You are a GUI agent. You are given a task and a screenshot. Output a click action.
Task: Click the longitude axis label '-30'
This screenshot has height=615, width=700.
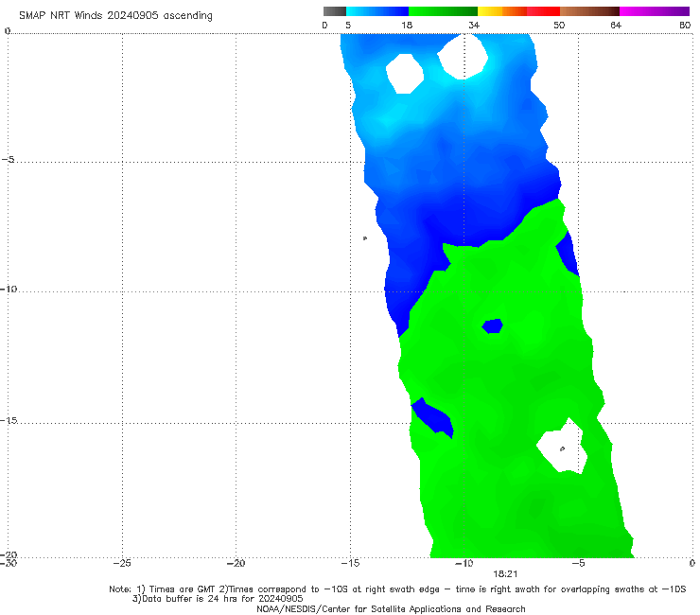tap(9, 563)
